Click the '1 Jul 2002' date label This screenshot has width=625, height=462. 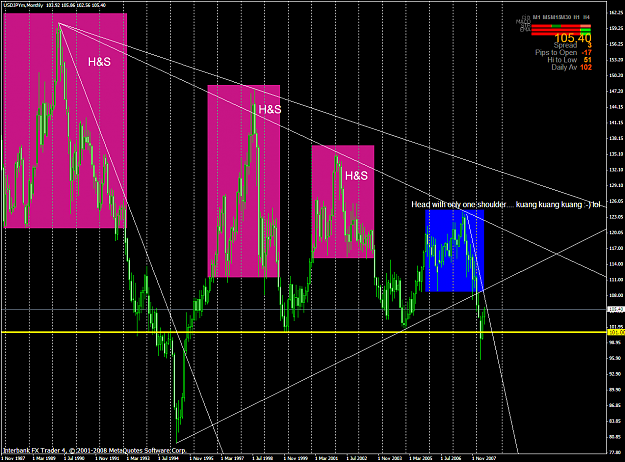[x=358, y=458]
